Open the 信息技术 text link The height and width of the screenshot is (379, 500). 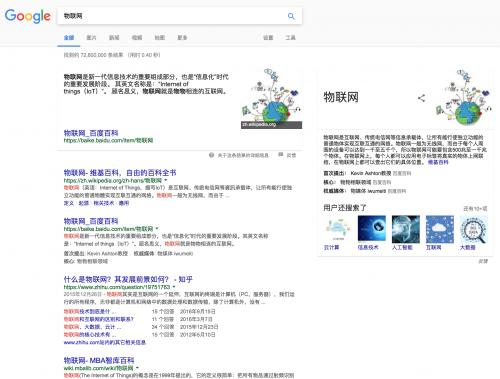point(368,247)
